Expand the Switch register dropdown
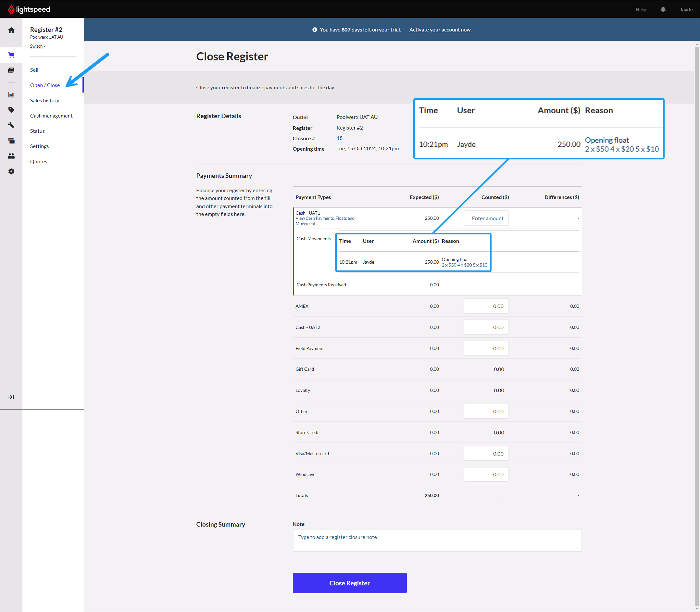 (x=38, y=46)
